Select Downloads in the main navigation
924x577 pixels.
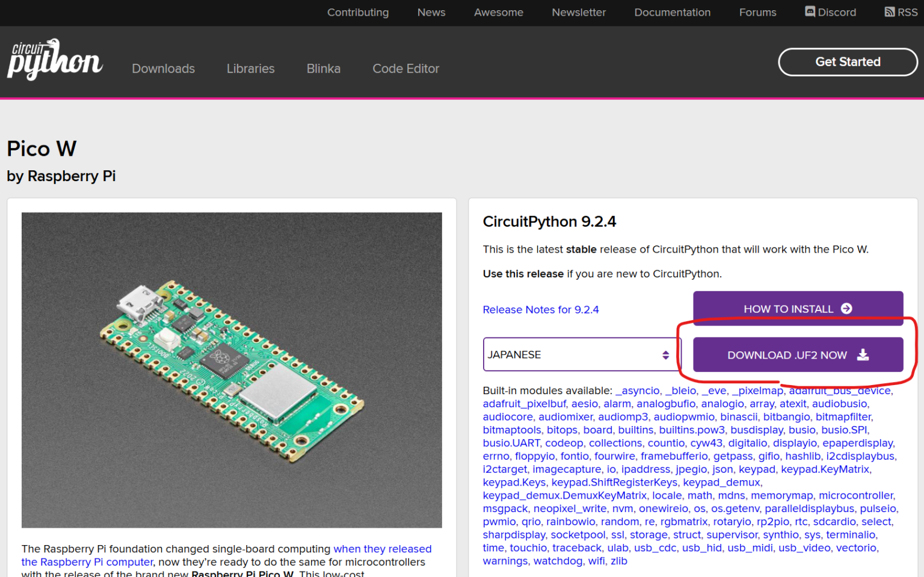coord(163,69)
